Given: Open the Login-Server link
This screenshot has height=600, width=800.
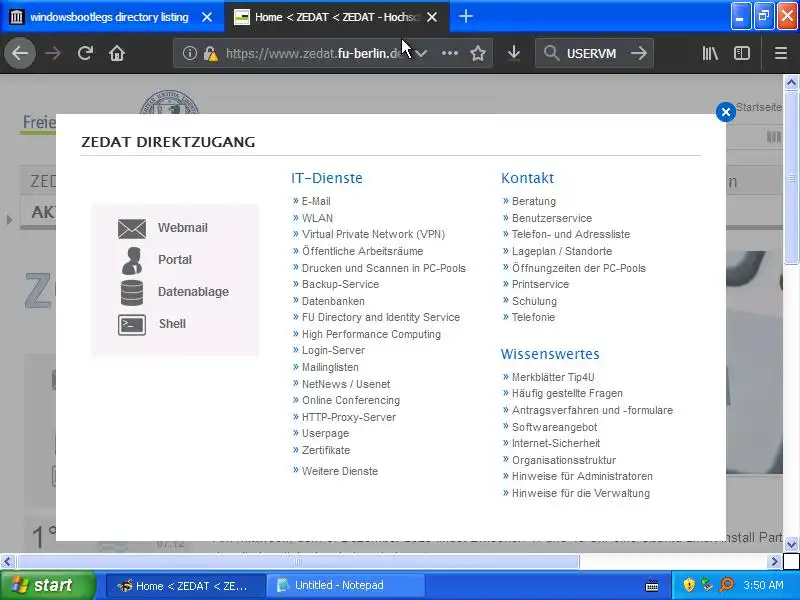Looking at the screenshot, I should pyautogui.click(x=333, y=350).
